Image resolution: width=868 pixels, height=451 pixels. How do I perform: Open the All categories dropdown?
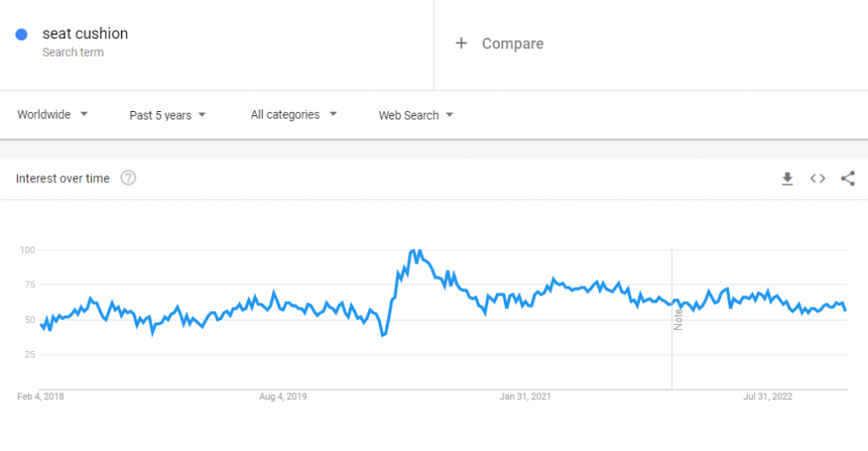[x=293, y=114]
